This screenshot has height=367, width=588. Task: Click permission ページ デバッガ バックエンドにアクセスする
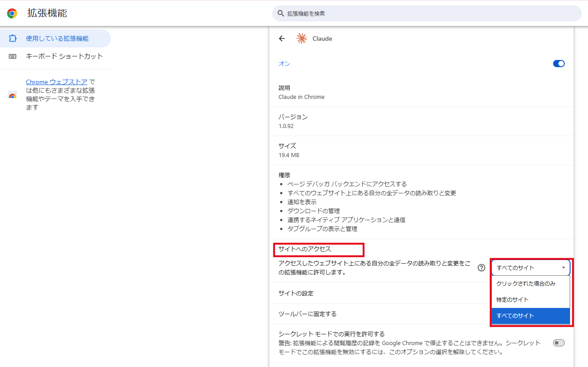coord(347,184)
